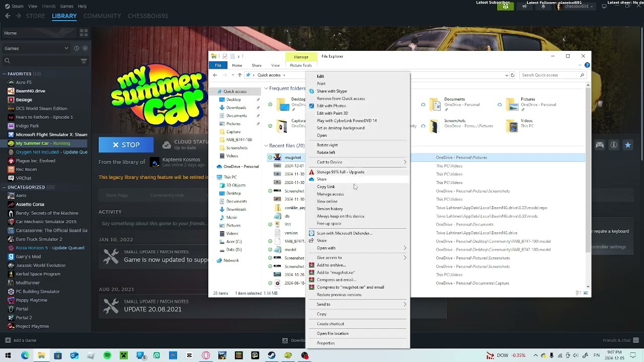Switch to the Steam STORE tab
Viewport: 644px width, 362px height.
pyautogui.click(x=35, y=16)
